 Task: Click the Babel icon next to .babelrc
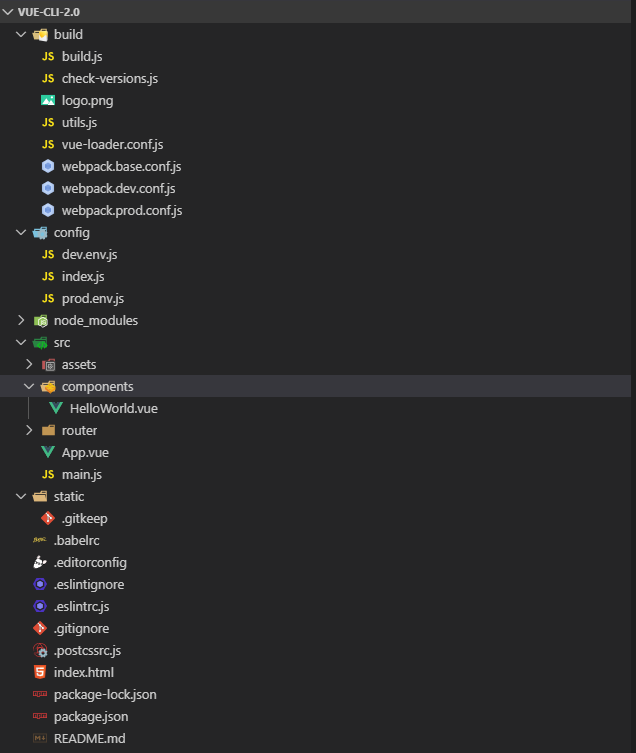(40, 541)
